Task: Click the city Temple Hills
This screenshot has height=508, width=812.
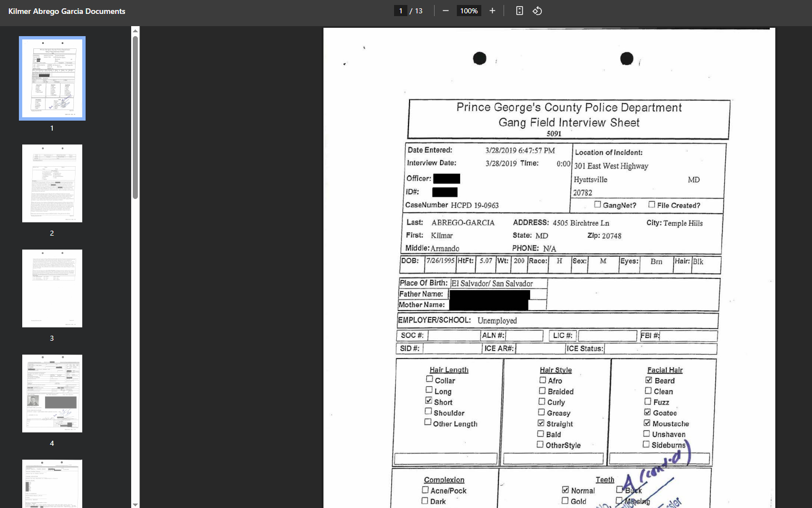Action: (683, 223)
